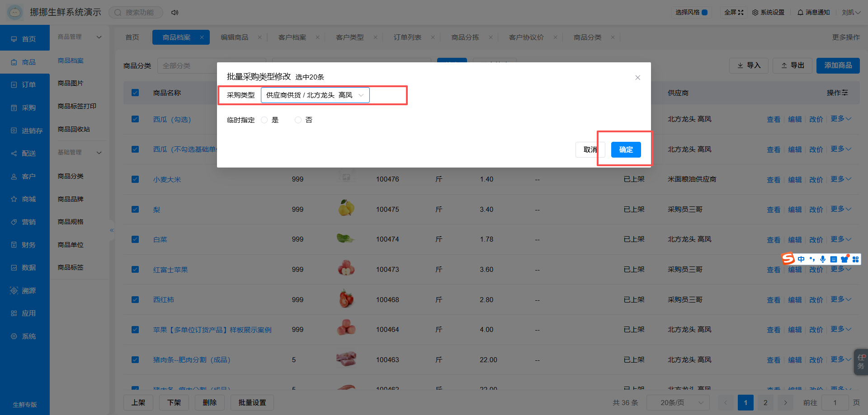Switch to the 订单列表 tab
868x415 pixels.
coord(407,37)
